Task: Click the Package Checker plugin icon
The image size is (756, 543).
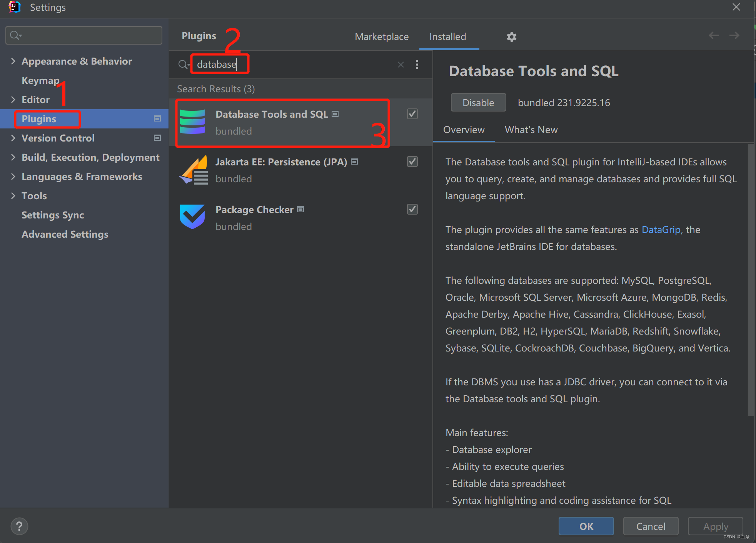Action: point(193,217)
